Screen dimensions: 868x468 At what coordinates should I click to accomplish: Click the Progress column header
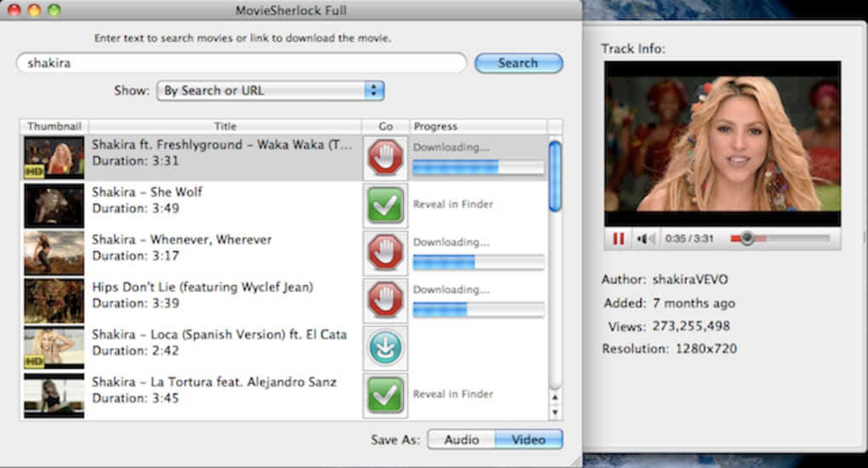478,126
